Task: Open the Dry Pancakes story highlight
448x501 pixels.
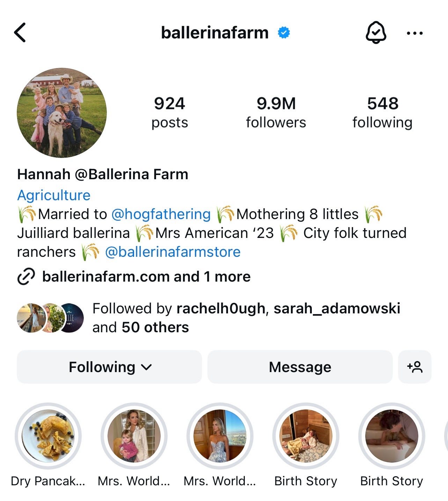Action: [x=48, y=436]
